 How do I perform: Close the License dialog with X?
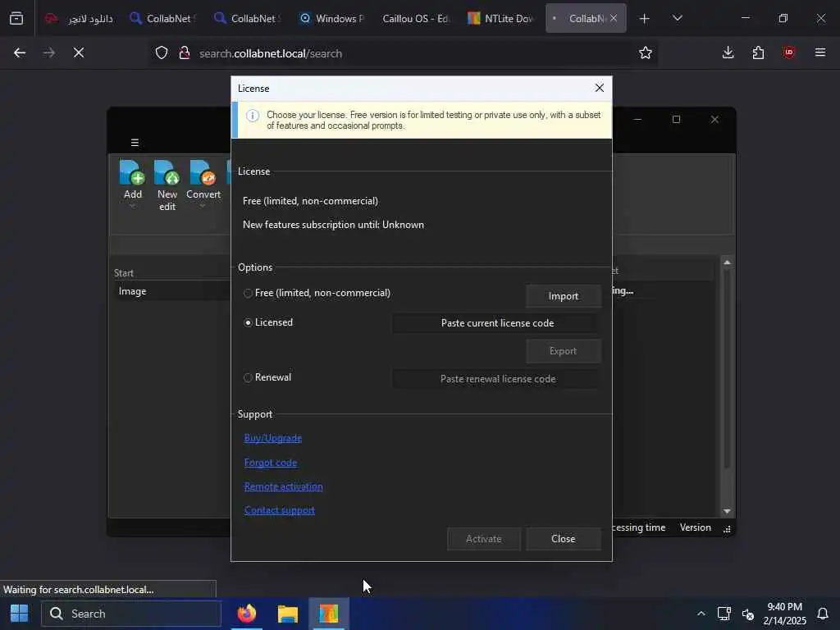tap(600, 88)
